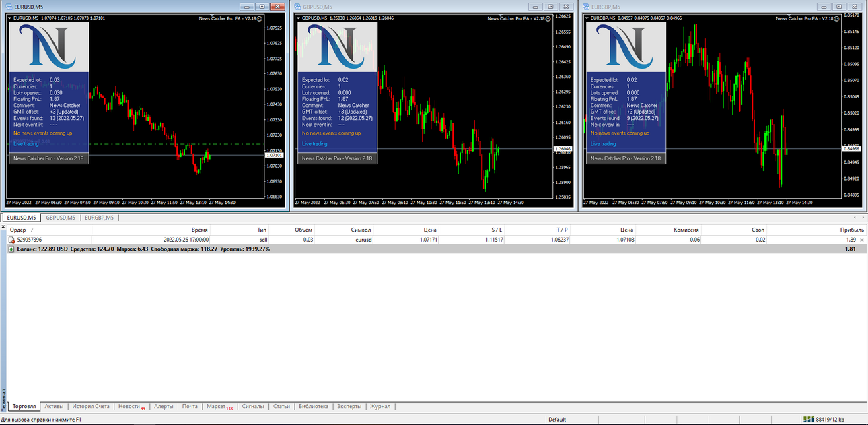This screenshot has width=868, height=425.
Task: Click the triangle marker before EURGBP,M5 chart header
Action: point(587,18)
